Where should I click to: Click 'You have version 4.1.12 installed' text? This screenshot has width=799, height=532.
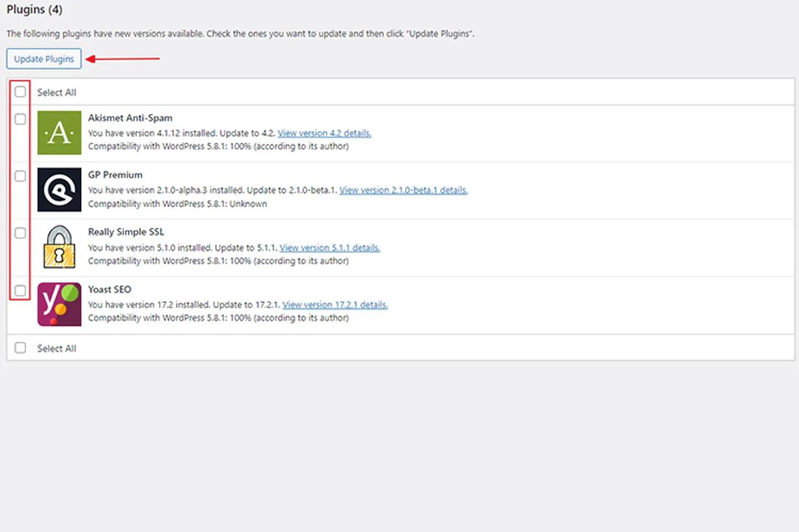(x=153, y=133)
